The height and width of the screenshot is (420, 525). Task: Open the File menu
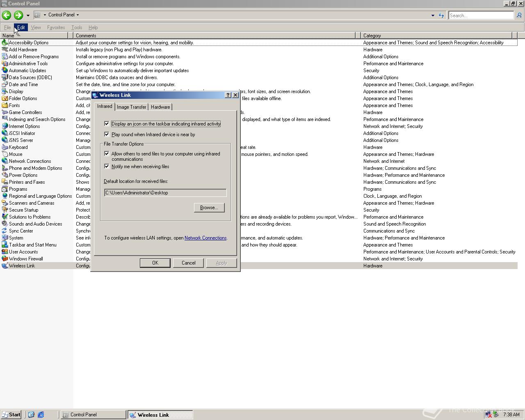pyautogui.click(x=7, y=27)
